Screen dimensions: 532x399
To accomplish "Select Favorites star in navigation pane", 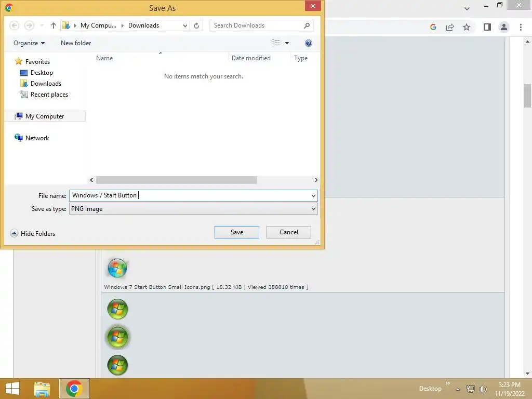I will (18, 61).
